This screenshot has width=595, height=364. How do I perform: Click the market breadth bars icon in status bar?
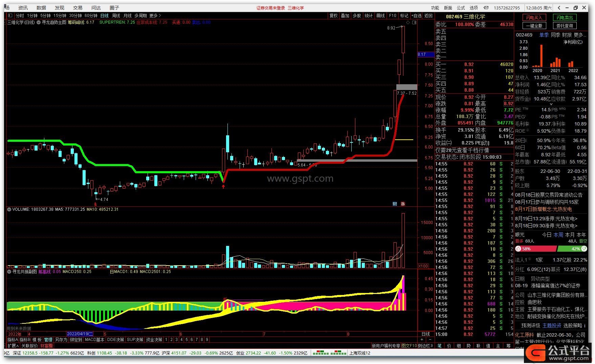[x=329, y=353]
